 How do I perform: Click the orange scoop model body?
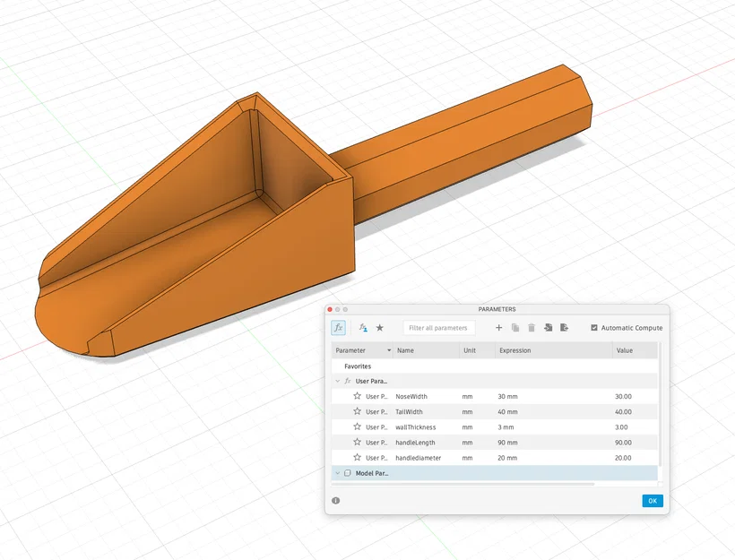[263, 263]
